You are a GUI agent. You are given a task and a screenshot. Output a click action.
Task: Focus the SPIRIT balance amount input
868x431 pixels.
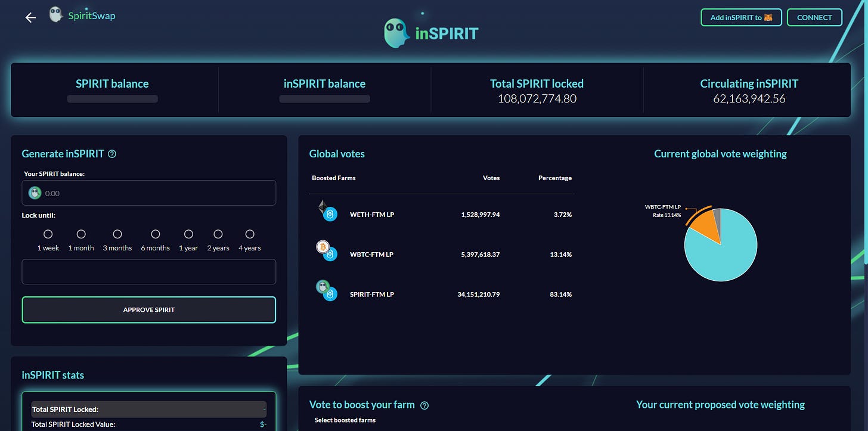point(148,193)
